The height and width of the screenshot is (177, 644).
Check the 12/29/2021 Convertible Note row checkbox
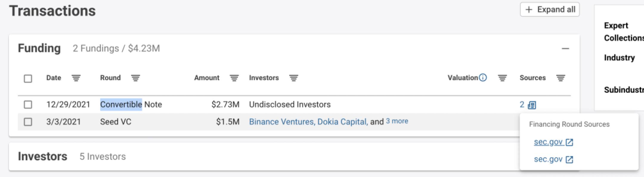[28, 105]
